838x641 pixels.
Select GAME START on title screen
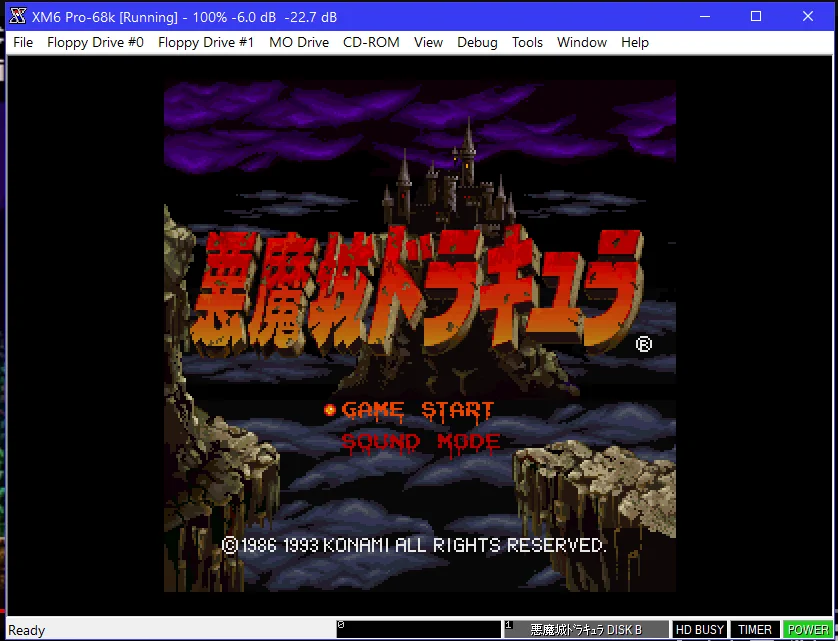pos(417,411)
